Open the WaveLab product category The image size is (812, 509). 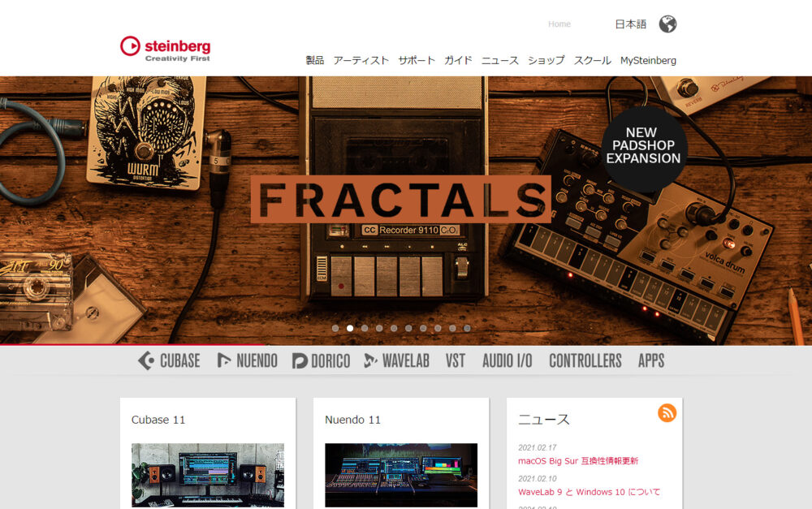tap(397, 360)
